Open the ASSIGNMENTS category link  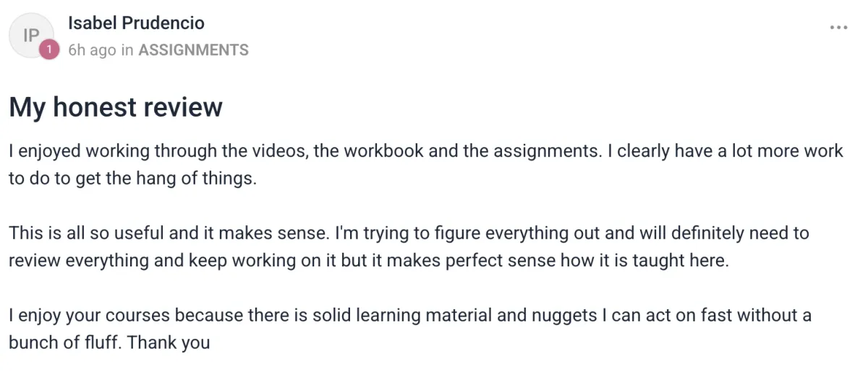pyautogui.click(x=193, y=50)
